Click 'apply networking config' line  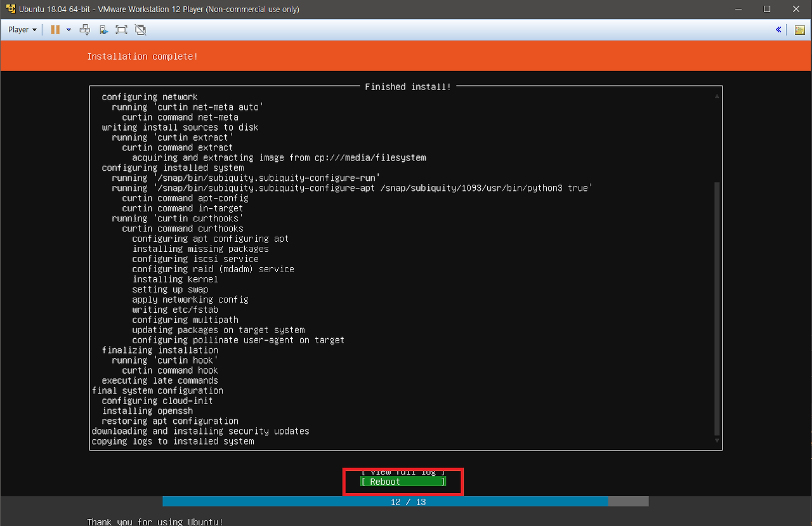(190, 300)
